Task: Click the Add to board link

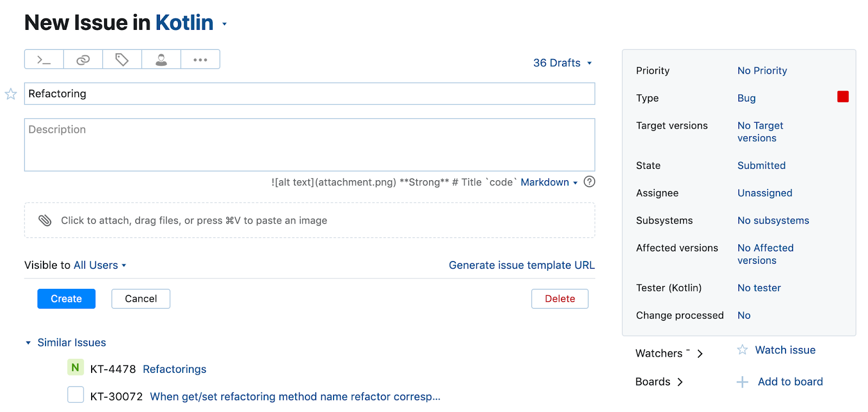Action: click(790, 382)
